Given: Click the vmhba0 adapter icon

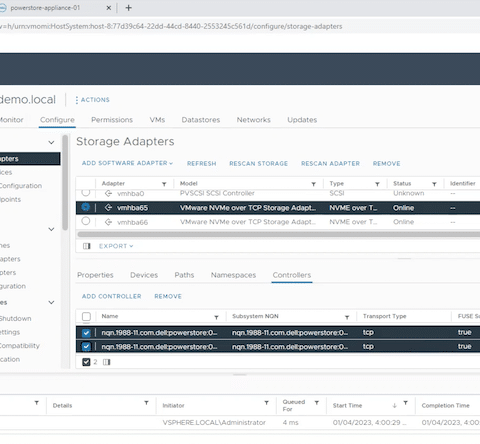Looking at the screenshot, I should 108,193.
